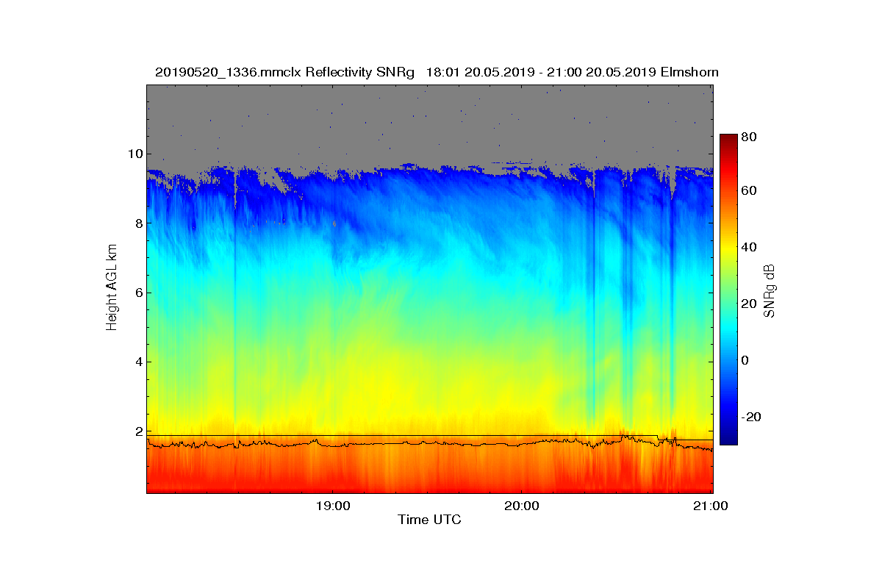Click the colorbar value 40
The width and height of the screenshot is (882, 588).
(x=750, y=247)
